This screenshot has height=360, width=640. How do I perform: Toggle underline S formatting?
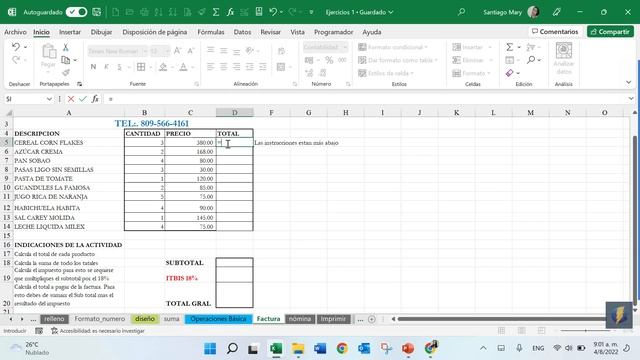[x=119, y=67]
